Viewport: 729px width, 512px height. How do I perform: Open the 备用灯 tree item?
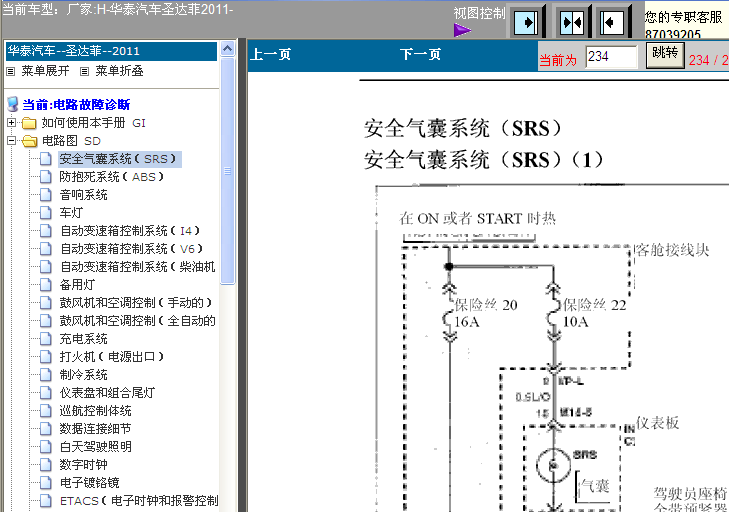point(77,285)
